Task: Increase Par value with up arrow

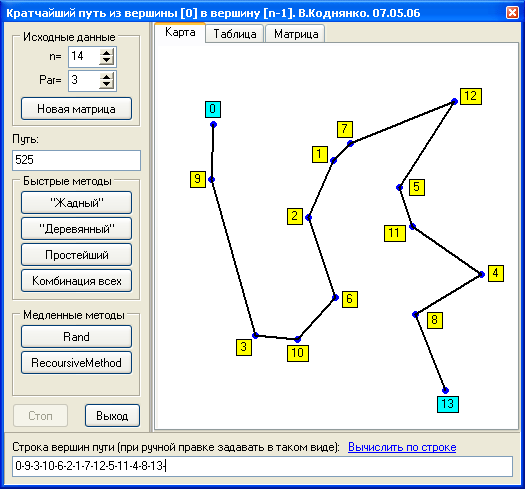Action: tap(106, 77)
